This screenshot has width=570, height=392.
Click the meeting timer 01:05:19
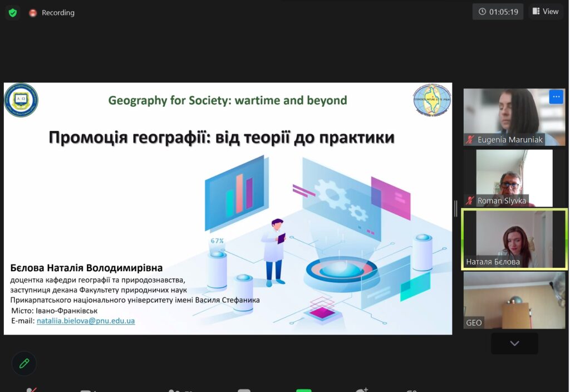[x=498, y=12]
